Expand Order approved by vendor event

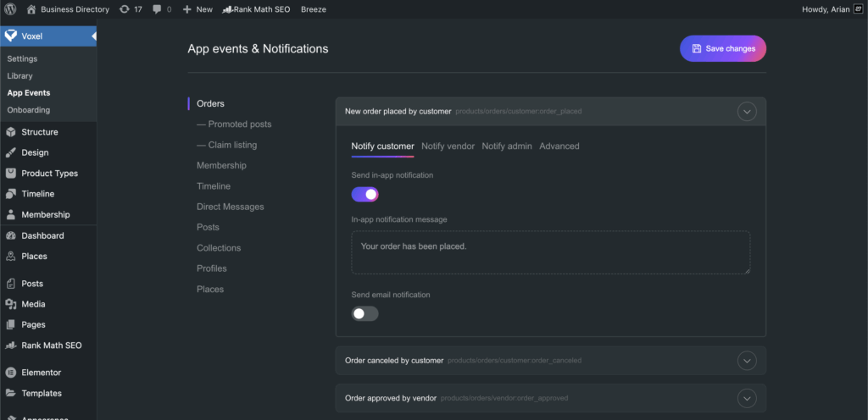(x=746, y=398)
